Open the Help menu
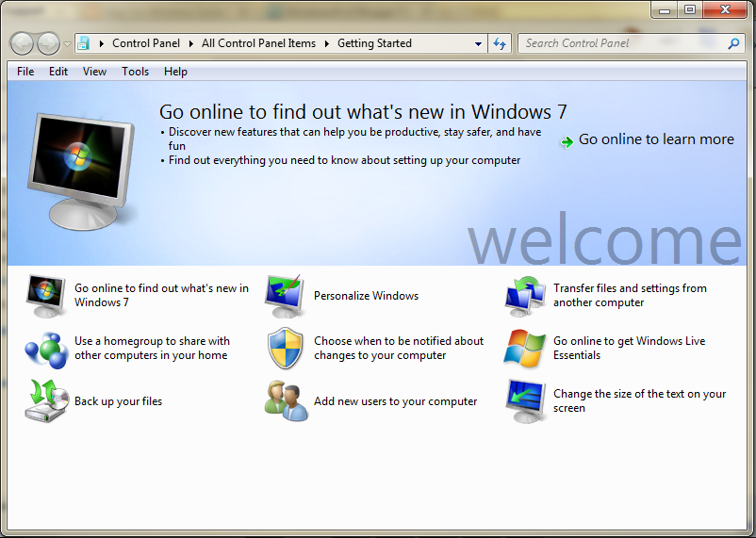 pyautogui.click(x=175, y=72)
